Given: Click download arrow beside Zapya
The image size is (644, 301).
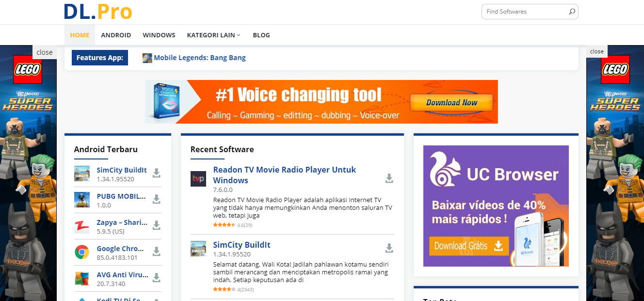Looking at the screenshot, I should (156, 225).
